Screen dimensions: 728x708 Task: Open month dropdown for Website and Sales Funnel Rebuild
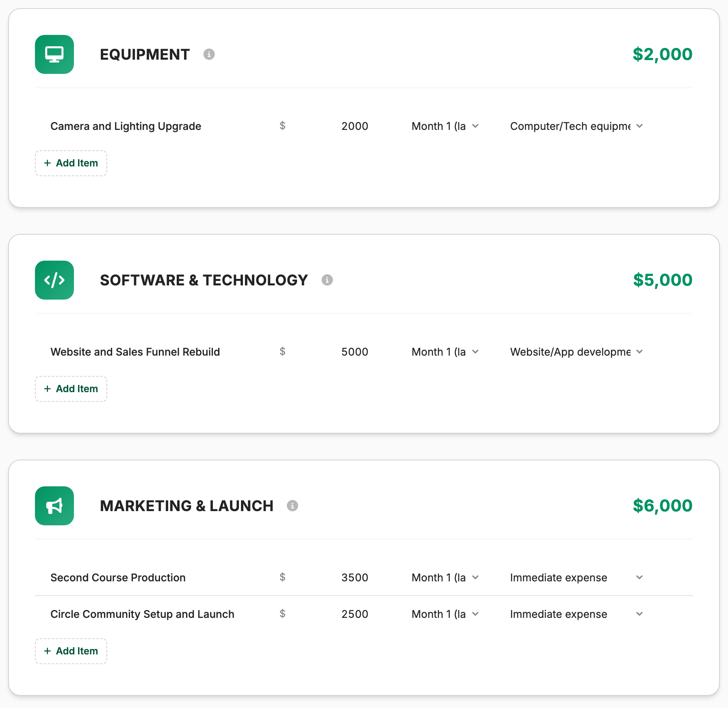click(445, 352)
